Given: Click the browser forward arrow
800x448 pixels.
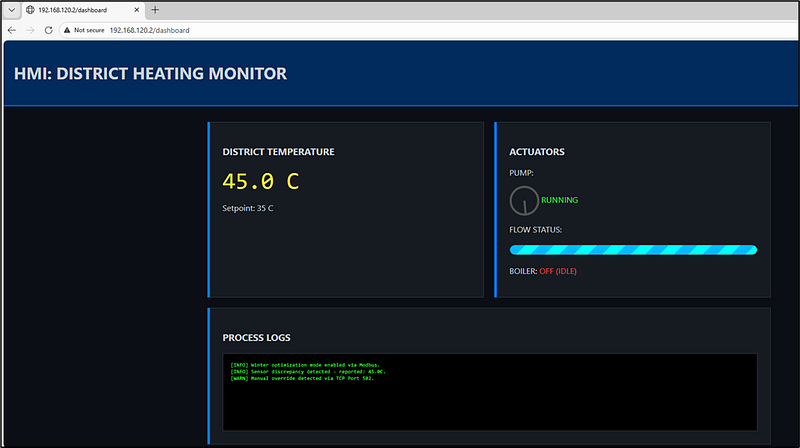Looking at the screenshot, I should (30, 30).
